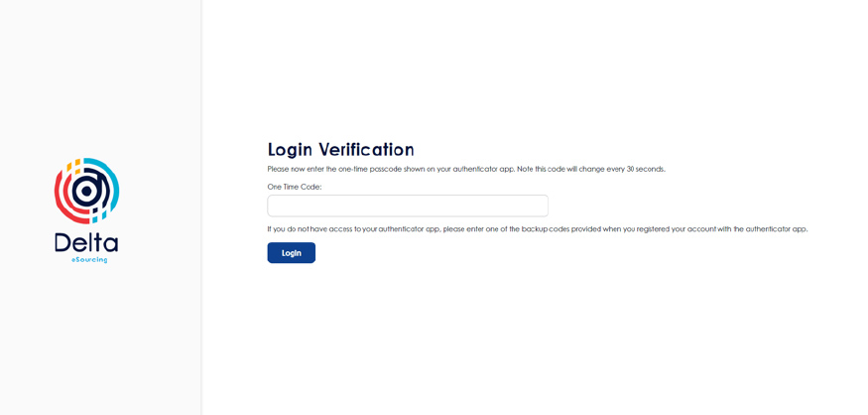Click the backup codes help sentence
The image size is (868, 415).
pos(537,229)
